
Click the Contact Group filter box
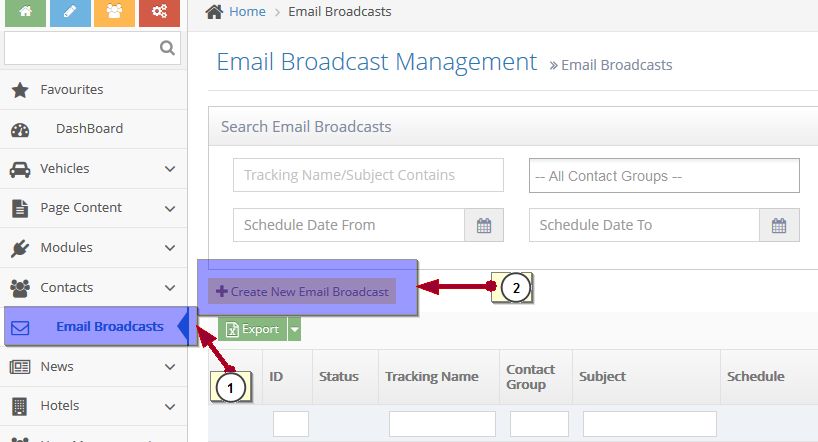point(539,424)
